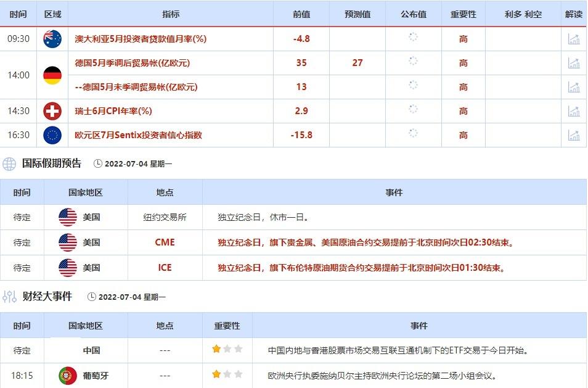Screen dimensions: 588x388
Task: Click the 前值 column header
Action: pos(301,14)
